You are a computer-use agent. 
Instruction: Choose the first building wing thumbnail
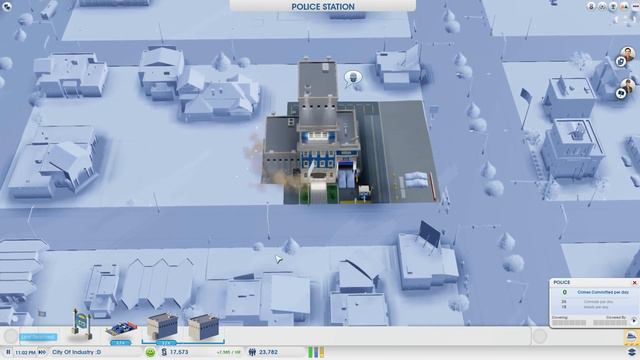click(x=162, y=326)
